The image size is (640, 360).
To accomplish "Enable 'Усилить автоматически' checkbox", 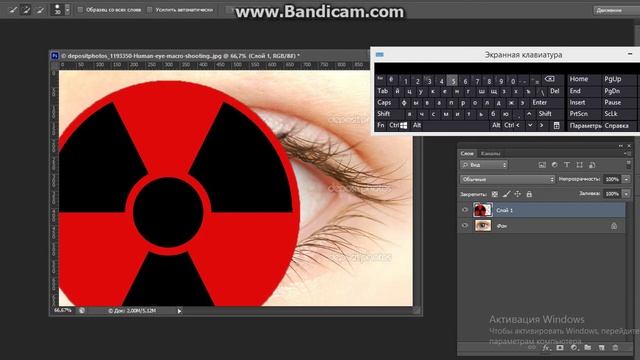I will point(150,9).
